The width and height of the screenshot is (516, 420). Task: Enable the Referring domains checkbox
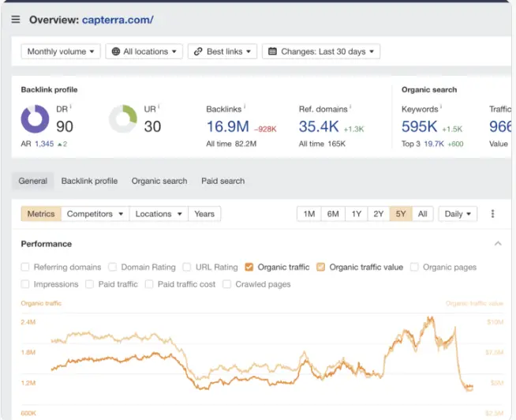pyautogui.click(x=26, y=267)
